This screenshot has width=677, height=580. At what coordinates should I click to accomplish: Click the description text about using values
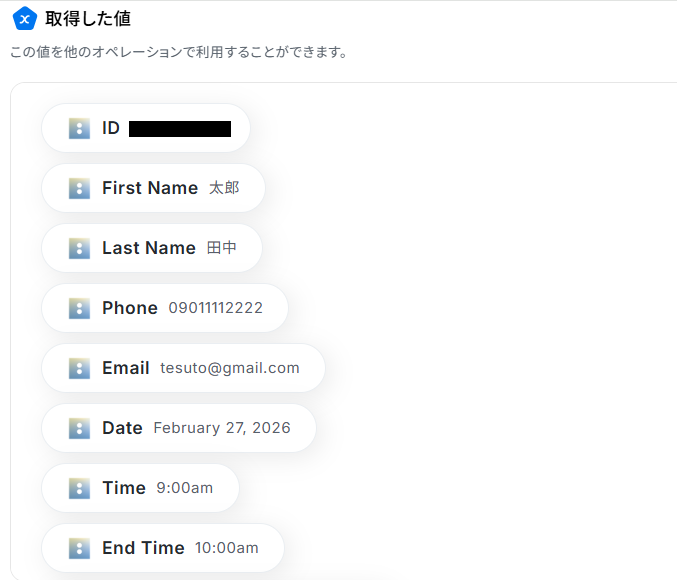(178, 52)
